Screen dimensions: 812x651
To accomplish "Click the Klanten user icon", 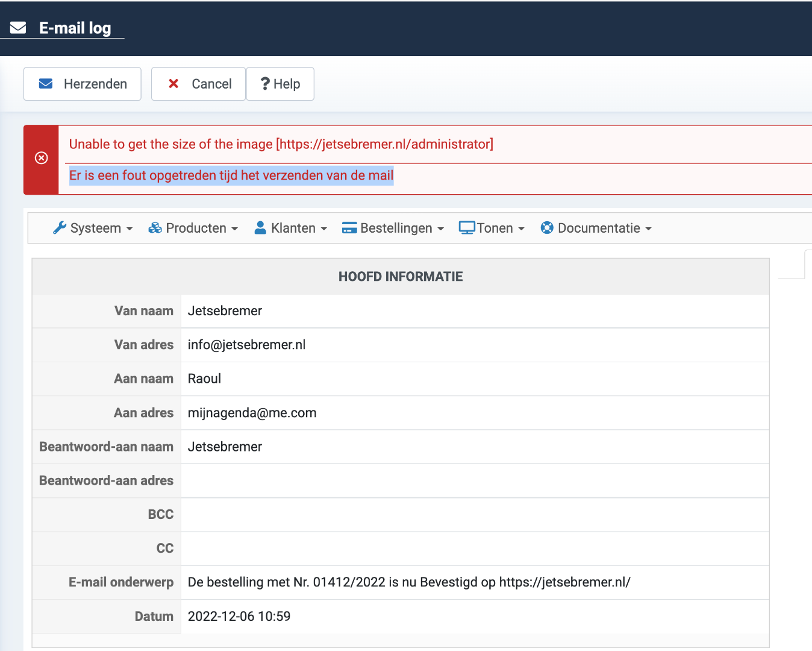I will pos(260,228).
